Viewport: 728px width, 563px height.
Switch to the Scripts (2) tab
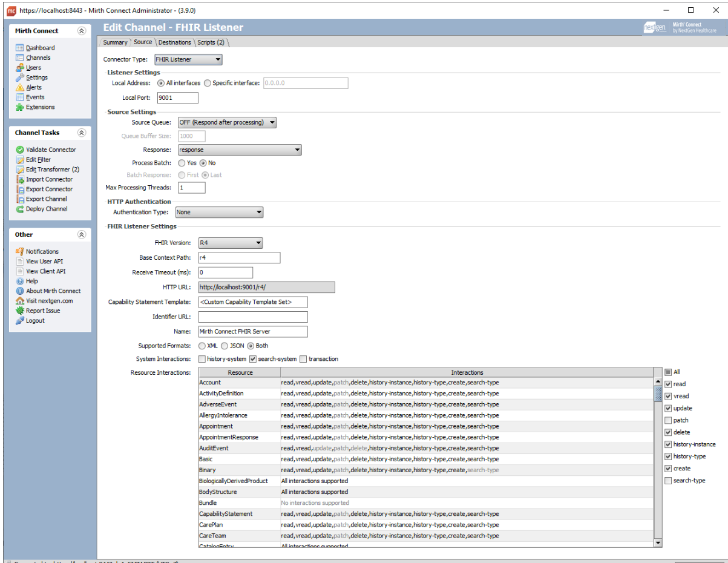[211, 42]
